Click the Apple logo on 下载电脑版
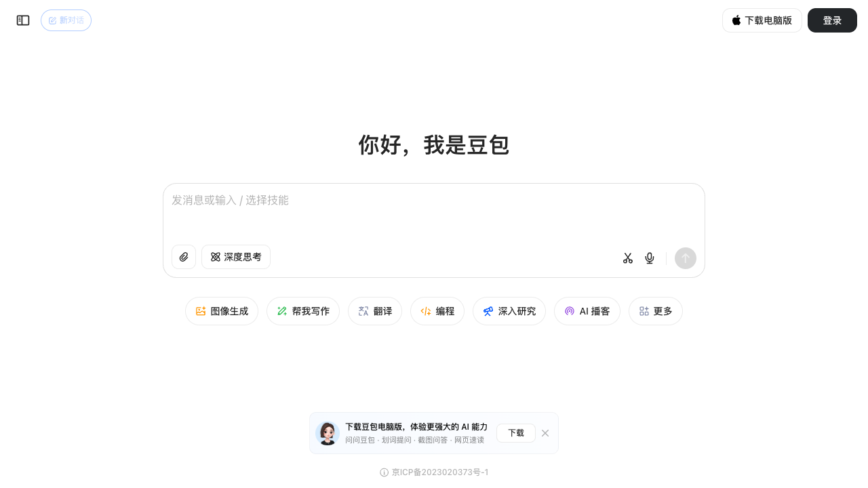868x488 pixels. [x=735, y=20]
